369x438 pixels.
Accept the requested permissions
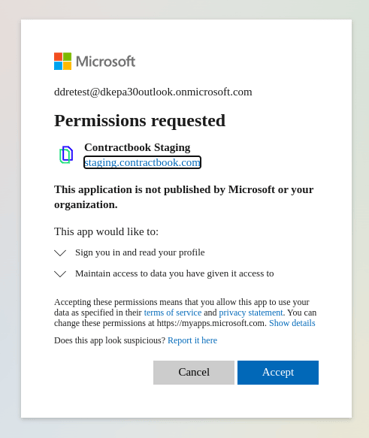click(x=278, y=372)
